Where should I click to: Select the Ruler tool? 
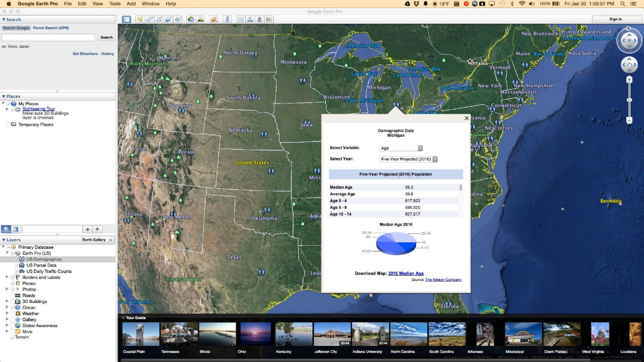click(228, 19)
